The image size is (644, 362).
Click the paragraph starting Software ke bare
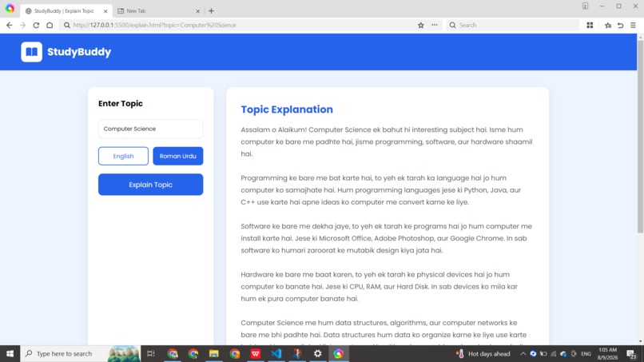coord(386,238)
